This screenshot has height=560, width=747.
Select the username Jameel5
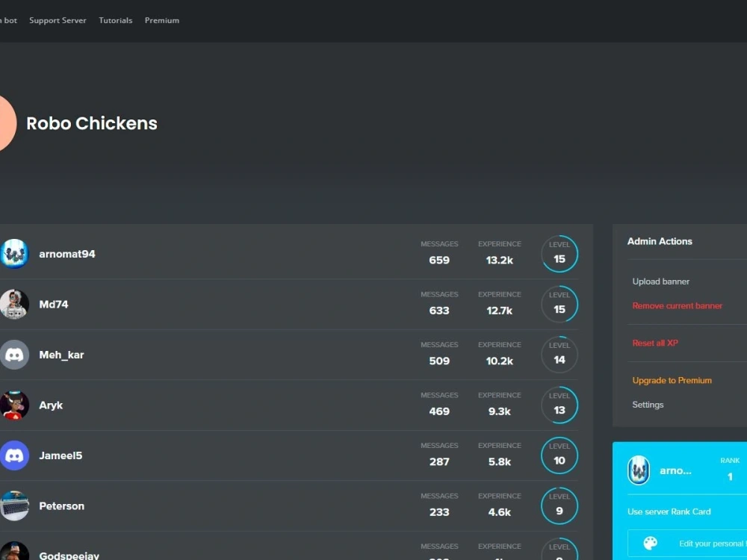[x=61, y=455]
